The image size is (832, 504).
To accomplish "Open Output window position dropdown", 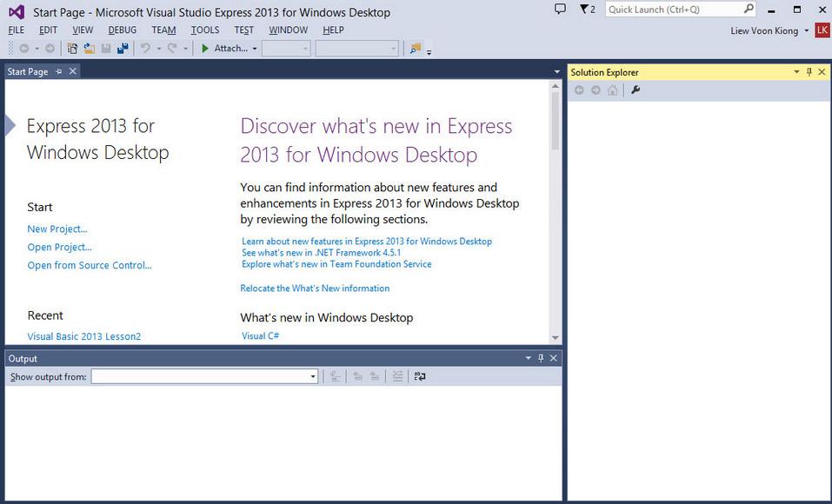I will [x=528, y=358].
